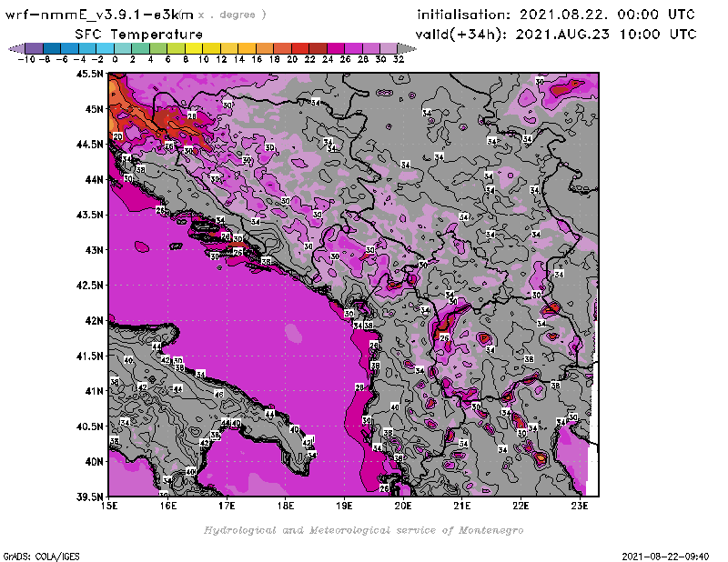Image resolution: width=728 pixels, height=562 pixels.
Task: Select the purple swatch between -10 and -8
Action: (x=34, y=48)
